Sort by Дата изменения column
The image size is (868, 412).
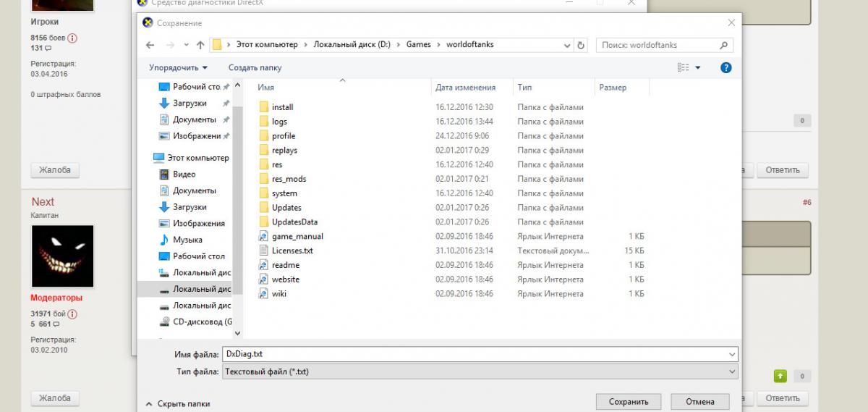tap(465, 88)
